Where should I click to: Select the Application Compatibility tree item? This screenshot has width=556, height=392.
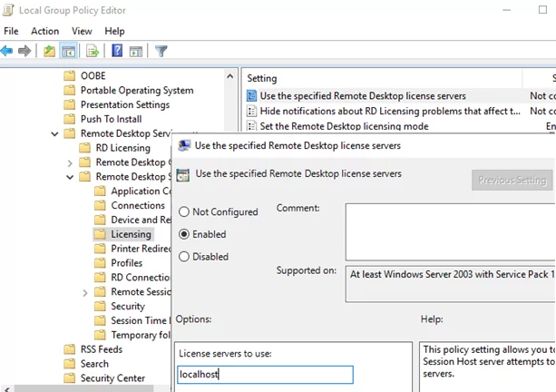(x=141, y=191)
